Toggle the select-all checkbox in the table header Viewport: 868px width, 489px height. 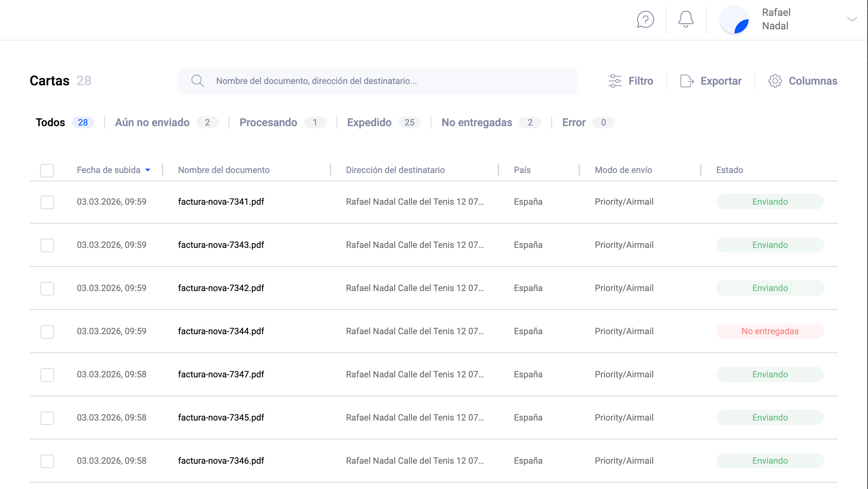47,170
